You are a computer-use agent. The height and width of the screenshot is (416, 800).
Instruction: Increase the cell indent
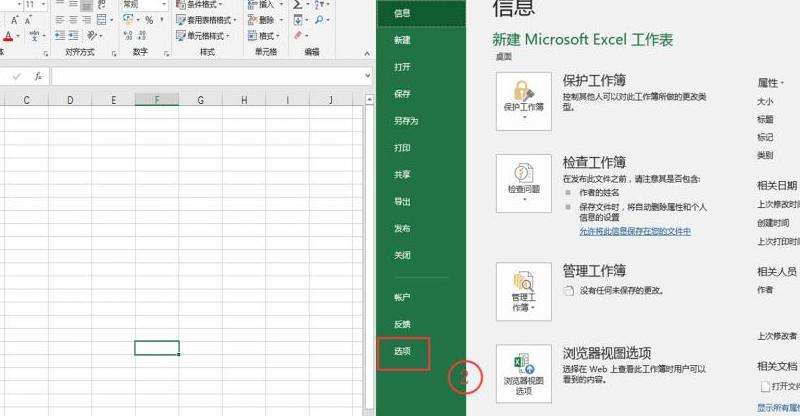[73, 36]
